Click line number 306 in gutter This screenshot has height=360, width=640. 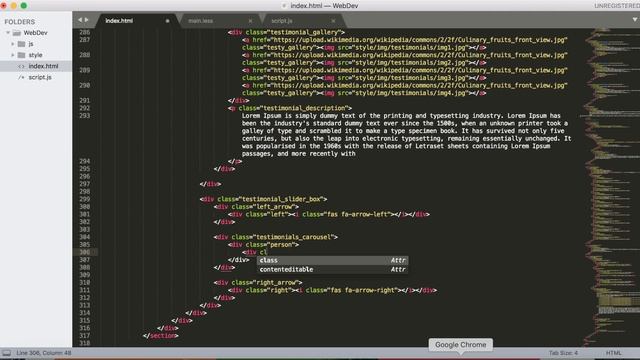click(x=84, y=252)
